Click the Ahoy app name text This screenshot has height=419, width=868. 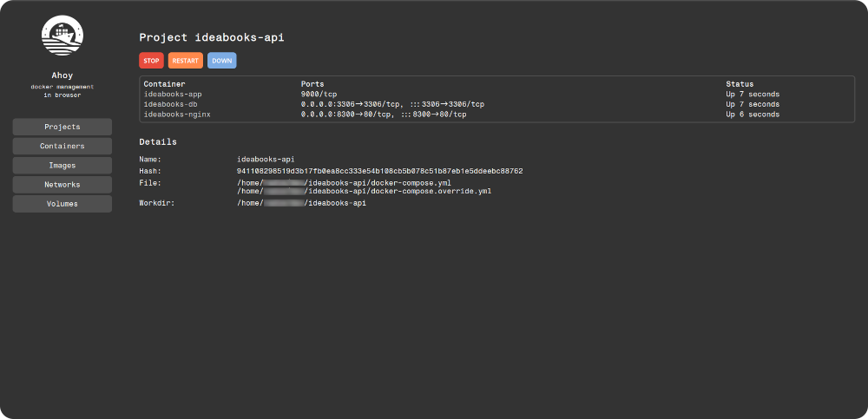(x=62, y=75)
